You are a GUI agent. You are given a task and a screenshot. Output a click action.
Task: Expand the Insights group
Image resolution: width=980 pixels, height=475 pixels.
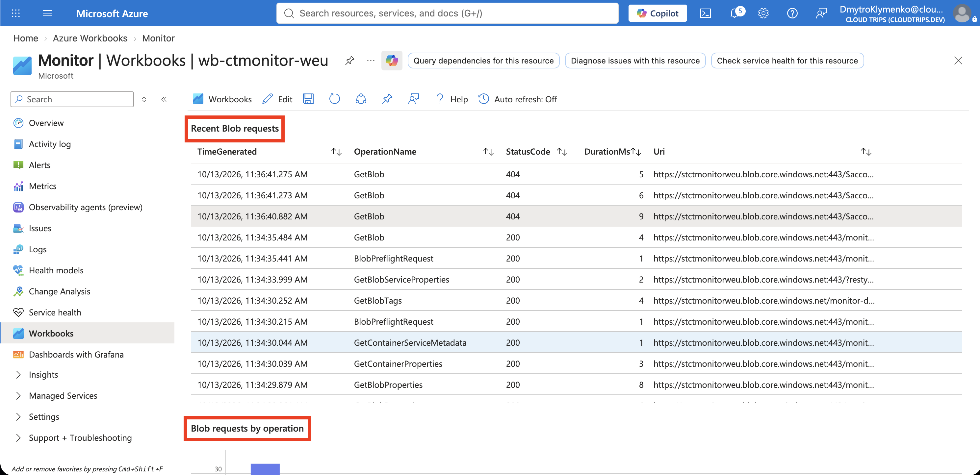click(x=18, y=375)
